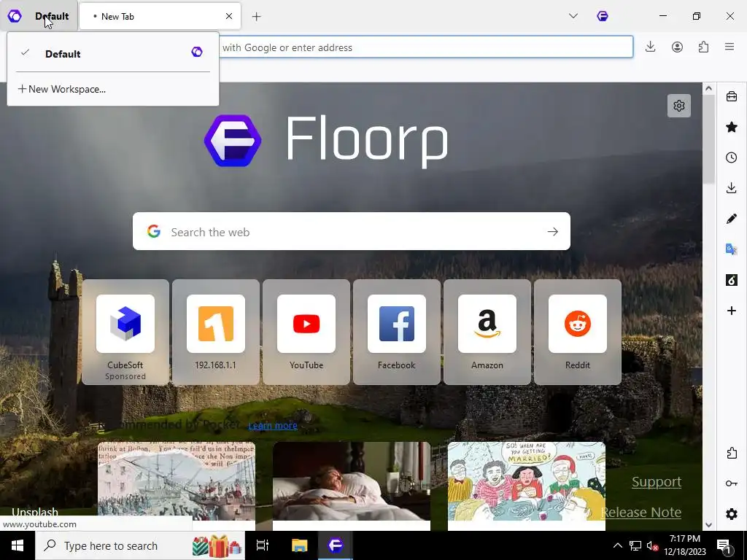Open the Default workspace button in tab bar
Screen dimensions: 747x560
coord(38,16)
